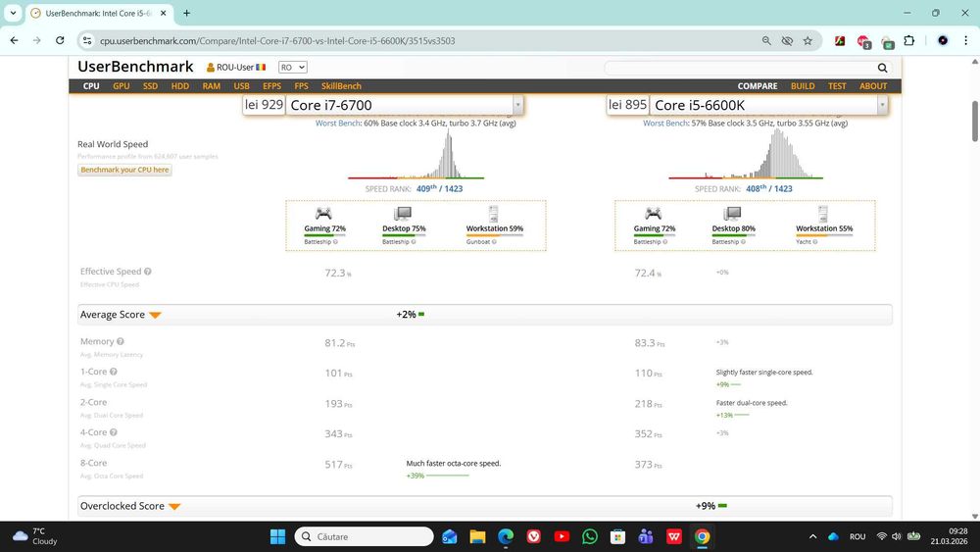Open the FPS tab
The image size is (980, 552).
[x=301, y=86]
